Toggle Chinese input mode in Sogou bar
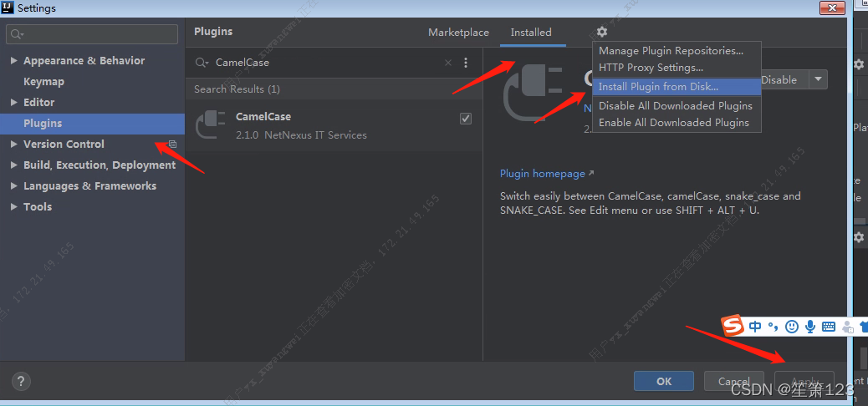868x406 pixels. (x=755, y=327)
